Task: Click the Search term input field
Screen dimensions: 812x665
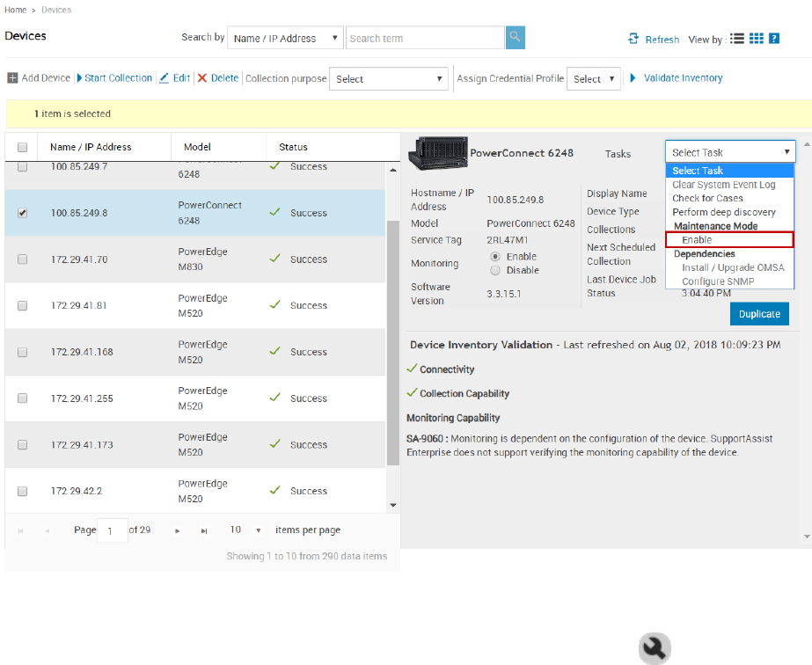Action: [x=425, y=38]
